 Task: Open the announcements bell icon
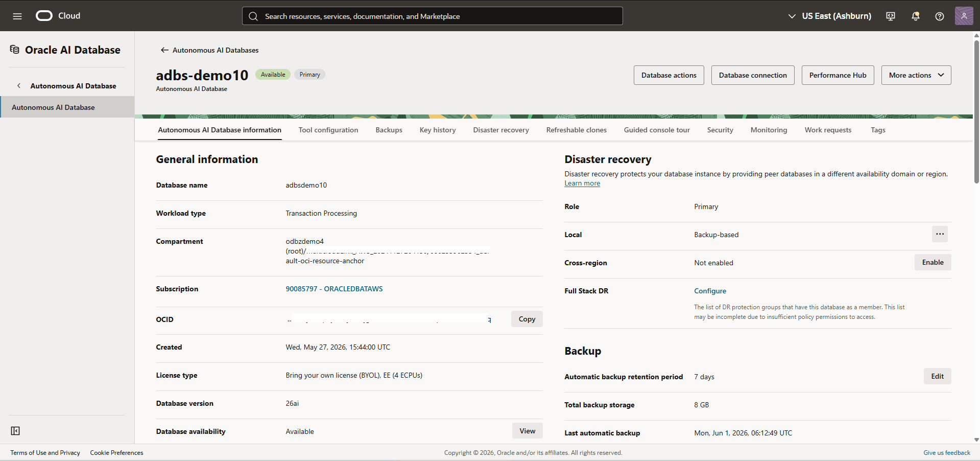click(916, 16)
